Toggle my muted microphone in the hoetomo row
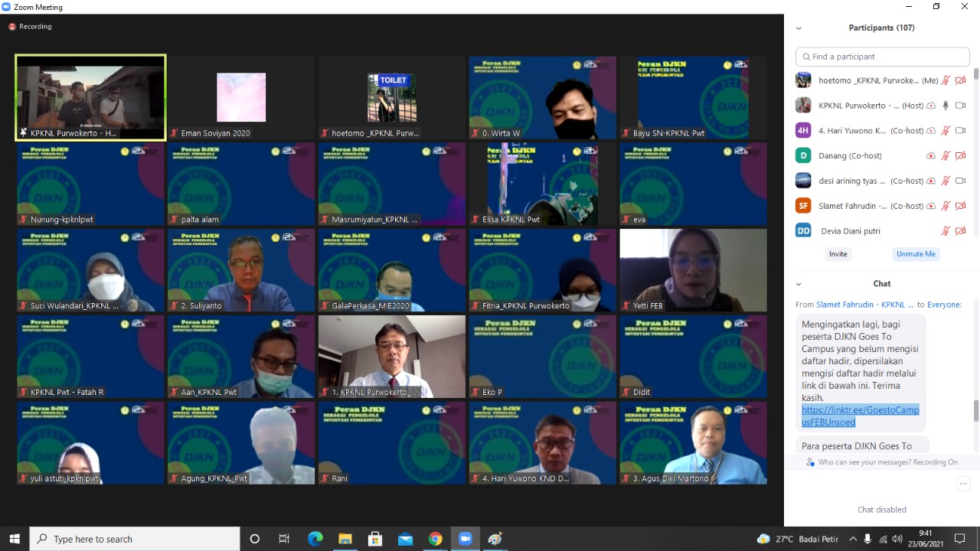The width and height of the screenshot is (980, 551). point(946,80)
